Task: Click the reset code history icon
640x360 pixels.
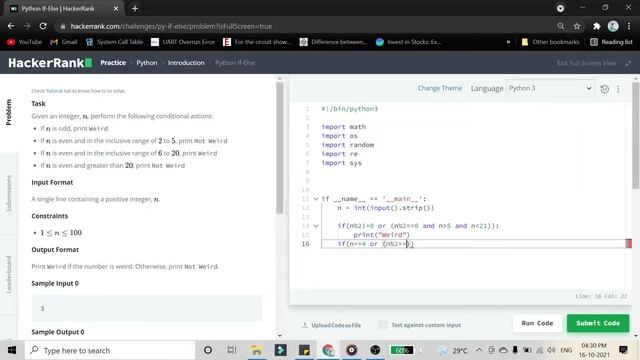Action: [604, 89]
